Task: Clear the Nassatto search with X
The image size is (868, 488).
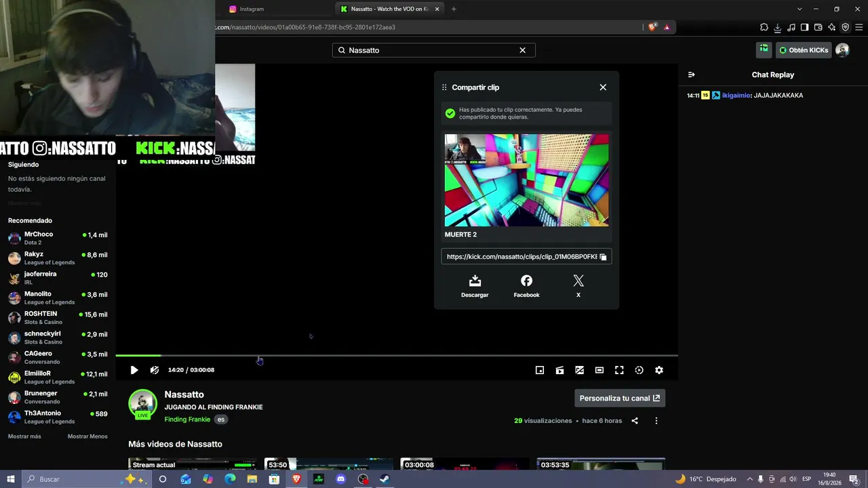Action: pos(522,50)
